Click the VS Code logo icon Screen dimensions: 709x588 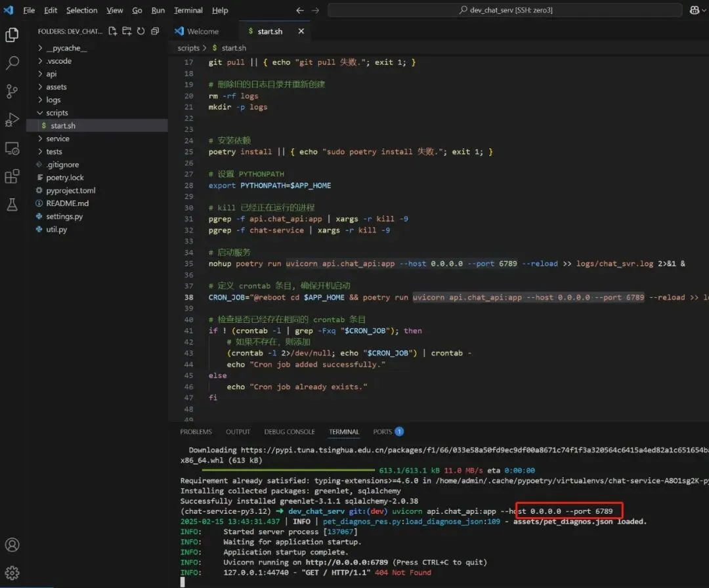click(x=8, y=10)
